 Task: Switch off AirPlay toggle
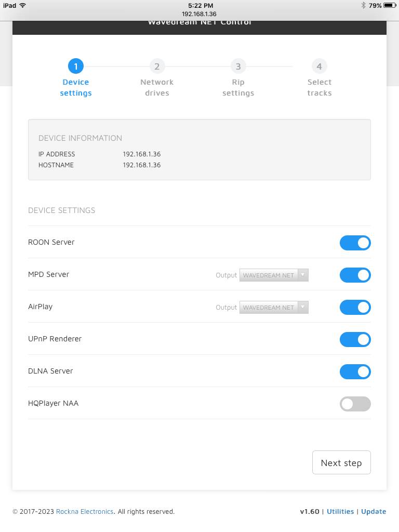pos(355,308)
